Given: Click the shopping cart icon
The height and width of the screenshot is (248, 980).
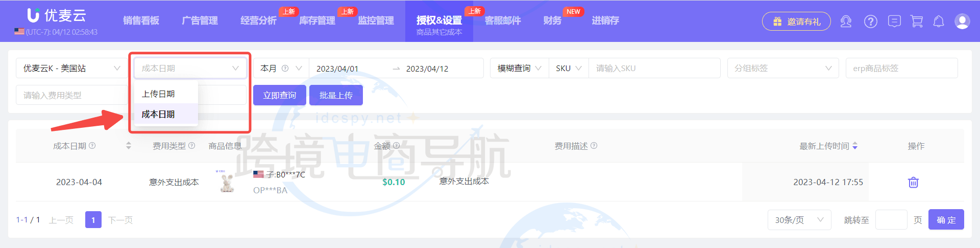Looking at the screenshot, I should click(917, 21).
